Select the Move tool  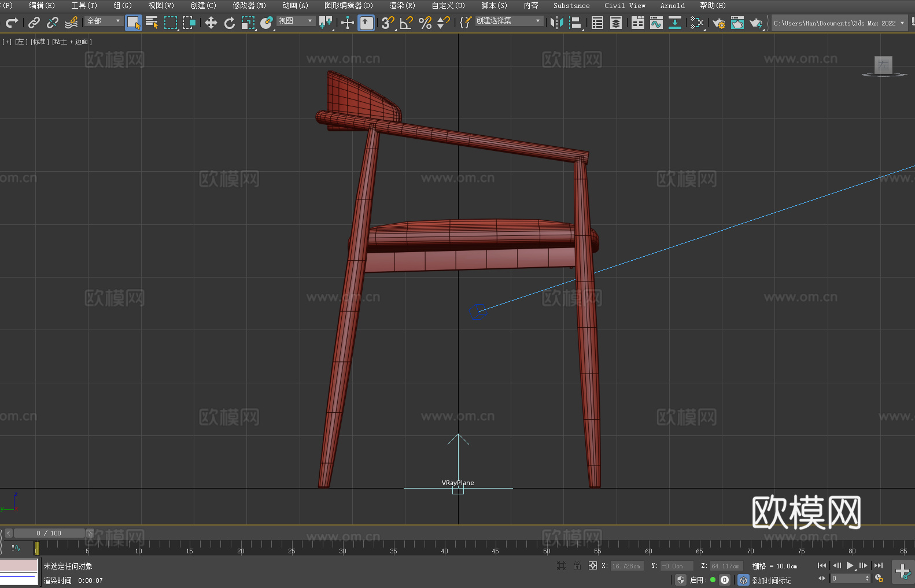pyautogui.click(x=211, y=23)
